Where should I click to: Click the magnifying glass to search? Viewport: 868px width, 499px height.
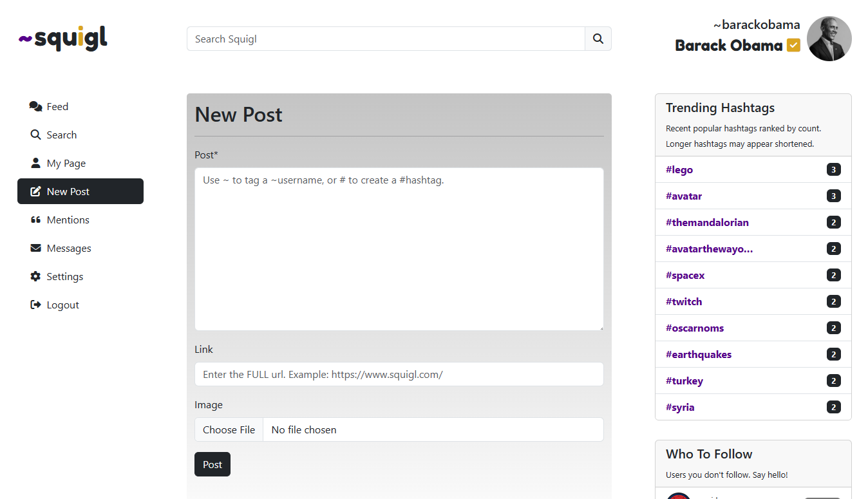(598, 39)
